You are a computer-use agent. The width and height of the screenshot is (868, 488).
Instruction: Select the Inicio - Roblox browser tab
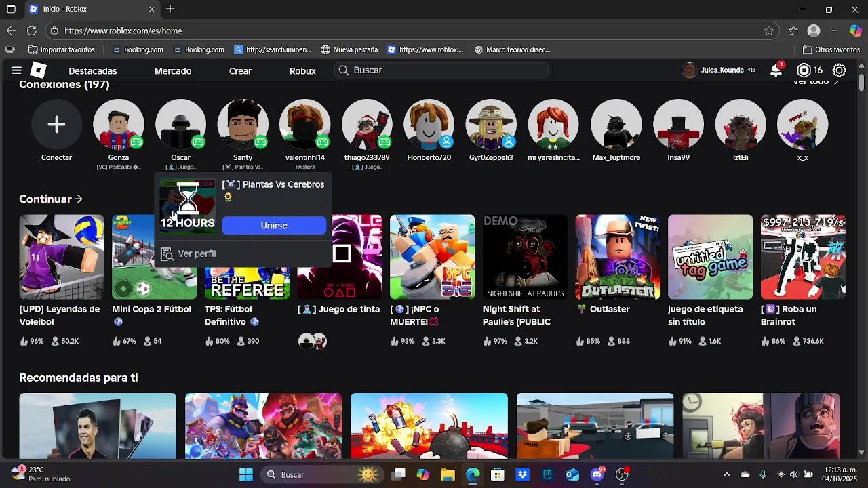coord(92,9)
